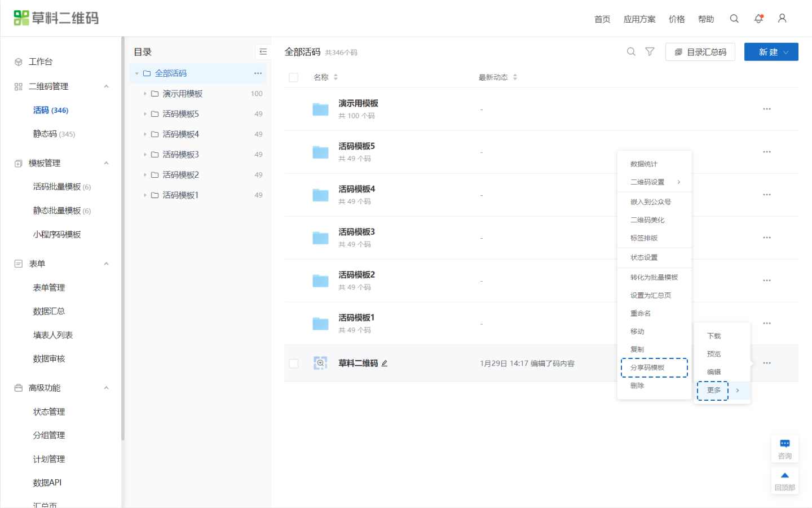Toggle the select-all checkbox in the header
This screenshot has width=812, height=508.
(x=293, y=77)
